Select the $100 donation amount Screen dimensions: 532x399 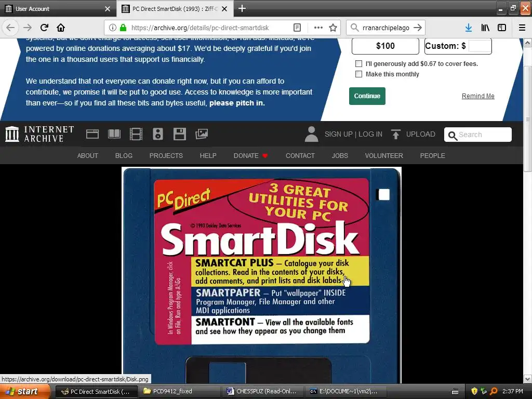[385, 46]
